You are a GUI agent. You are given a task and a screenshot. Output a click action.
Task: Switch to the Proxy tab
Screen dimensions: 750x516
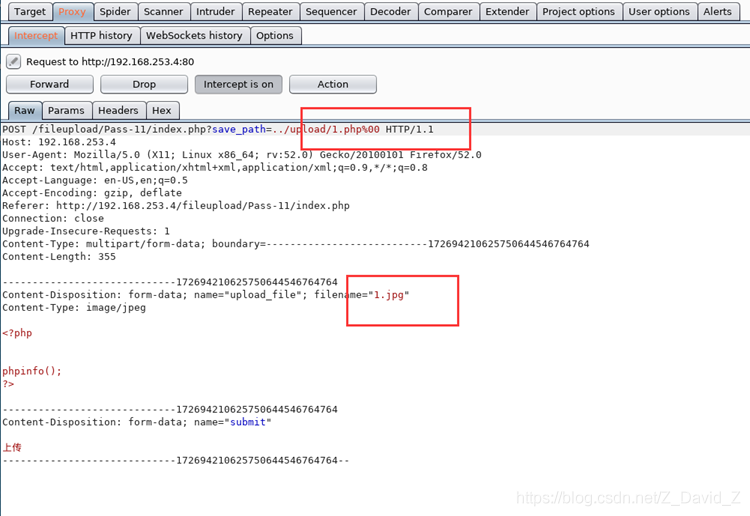[72, 11]
